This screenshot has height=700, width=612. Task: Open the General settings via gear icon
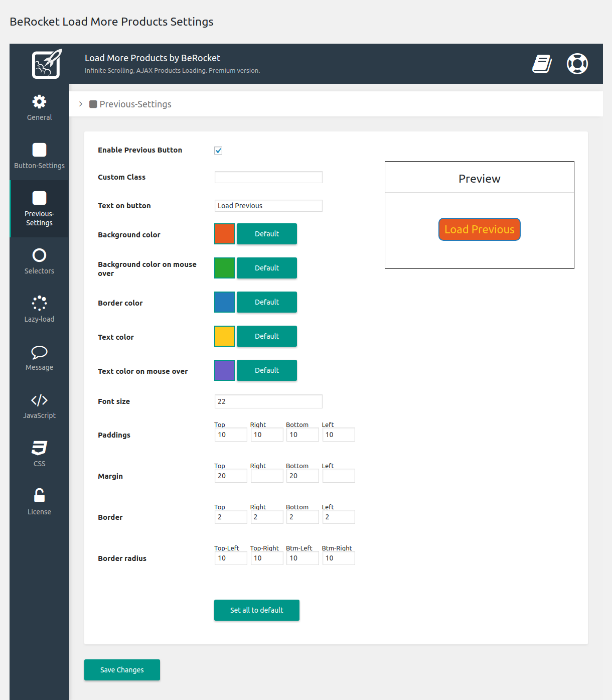[39, 102]
